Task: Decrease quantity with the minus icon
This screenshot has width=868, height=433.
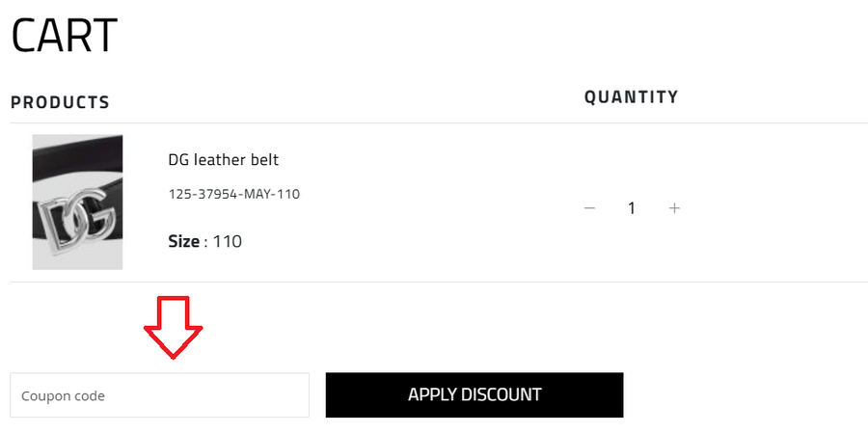Action: tap(590, 208)
